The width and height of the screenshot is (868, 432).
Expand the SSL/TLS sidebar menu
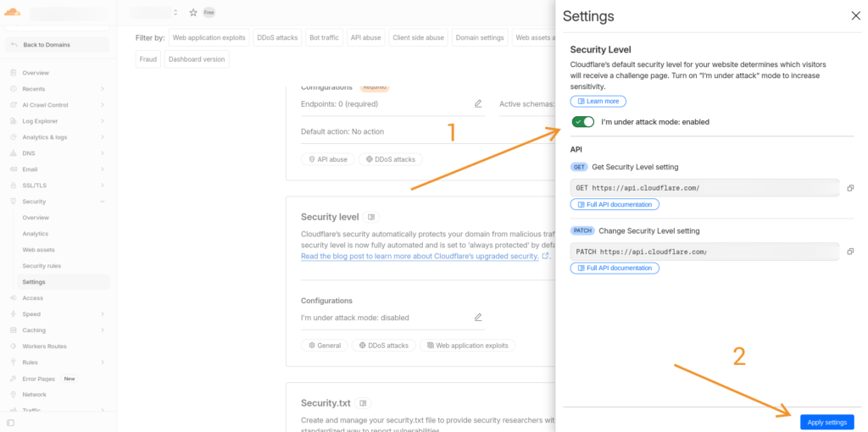[x=103, y=186]
